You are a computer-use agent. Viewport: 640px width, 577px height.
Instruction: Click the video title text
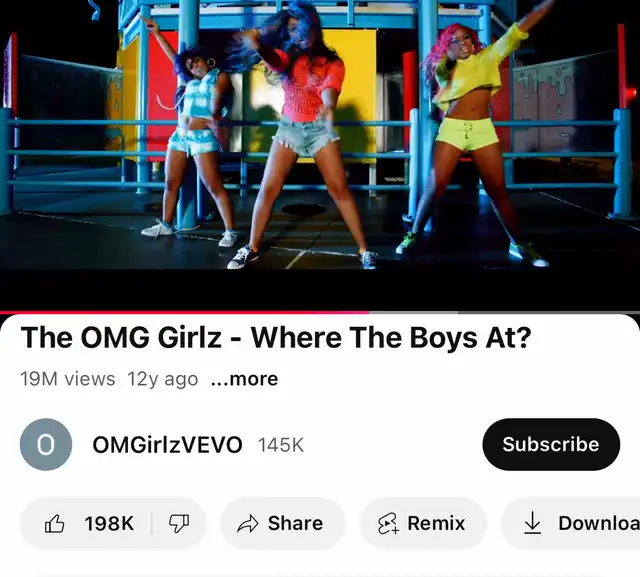(x=276, y=338)
